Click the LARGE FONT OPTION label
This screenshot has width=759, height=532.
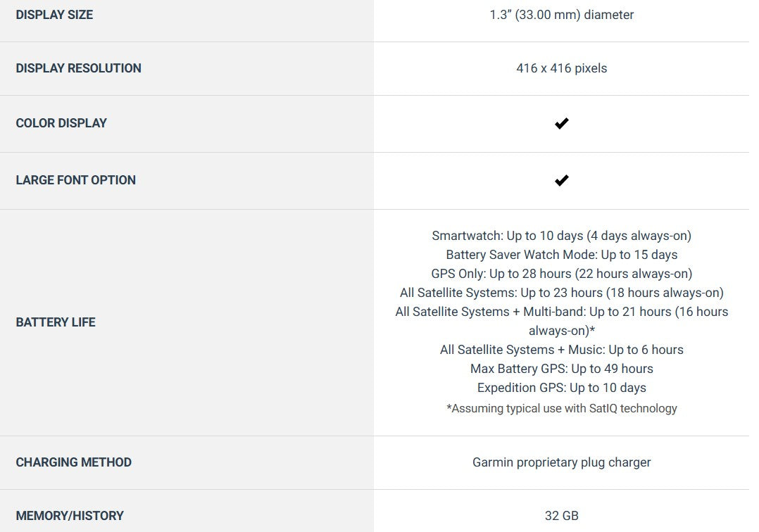point(75,180)
